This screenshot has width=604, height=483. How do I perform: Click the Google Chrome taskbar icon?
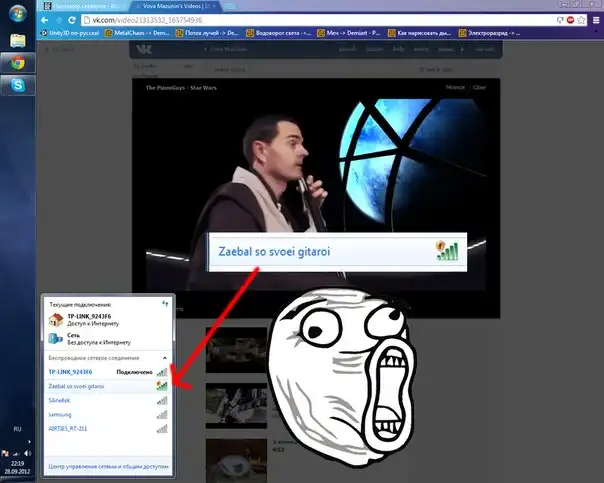point(17,63)
